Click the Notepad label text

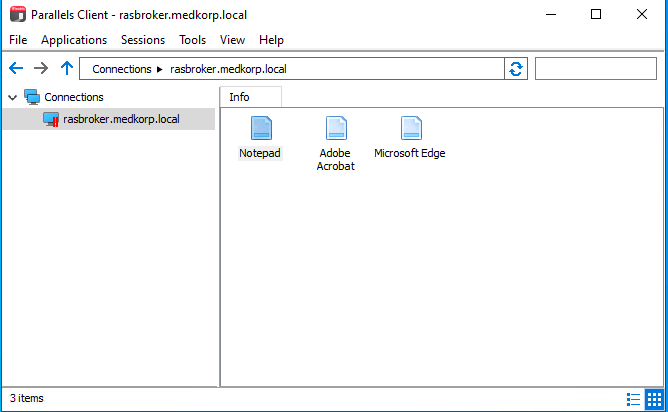click(x=260, y=153)
